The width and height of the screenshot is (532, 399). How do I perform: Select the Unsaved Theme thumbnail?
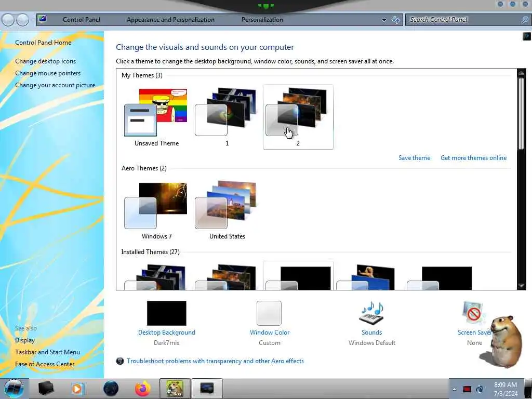(x=156, y=117)
